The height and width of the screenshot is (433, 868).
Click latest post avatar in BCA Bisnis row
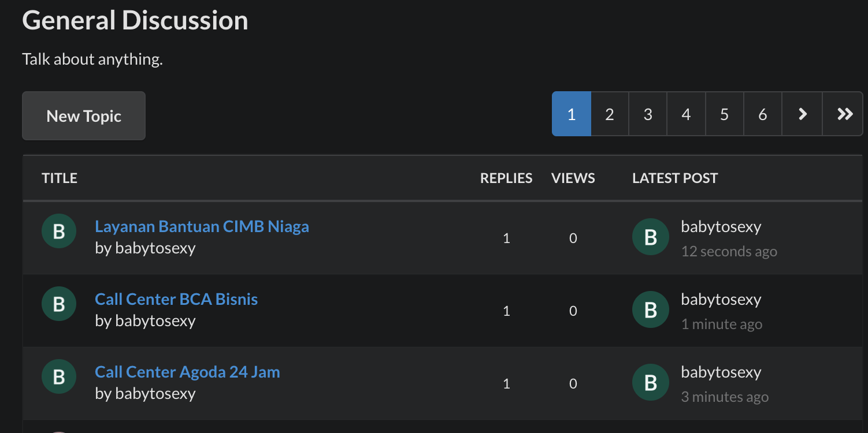(x=651, y=309)
